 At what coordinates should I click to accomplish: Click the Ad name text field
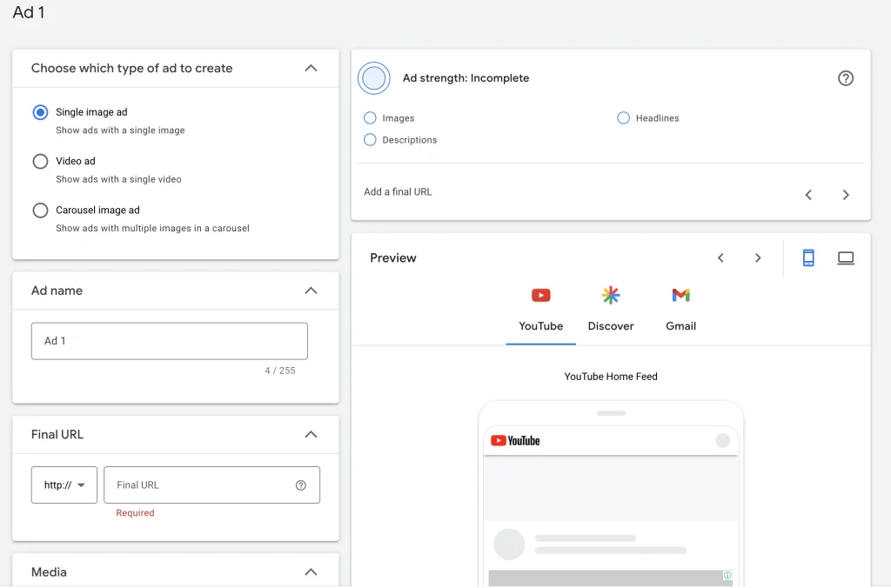coord(170,341)
